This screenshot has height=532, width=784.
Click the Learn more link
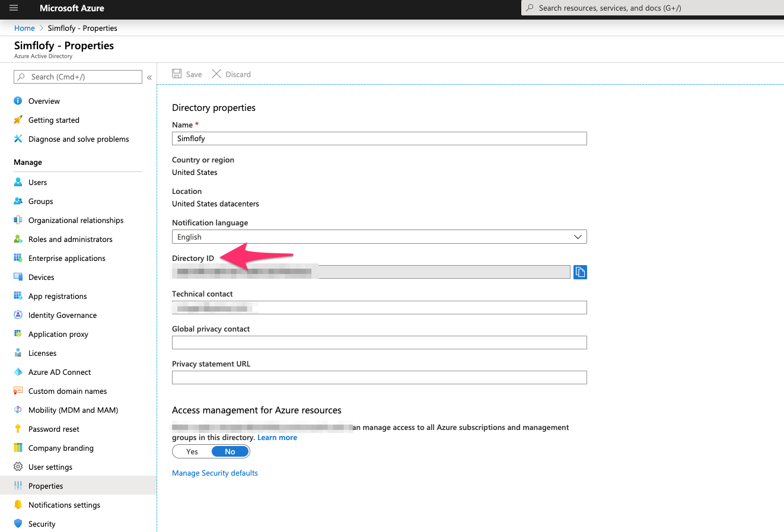pos(277,438)
